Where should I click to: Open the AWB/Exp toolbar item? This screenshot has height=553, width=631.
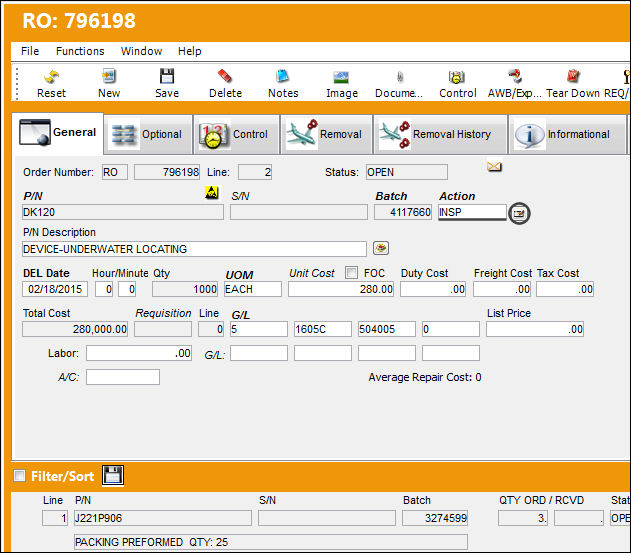click(515, 84)
